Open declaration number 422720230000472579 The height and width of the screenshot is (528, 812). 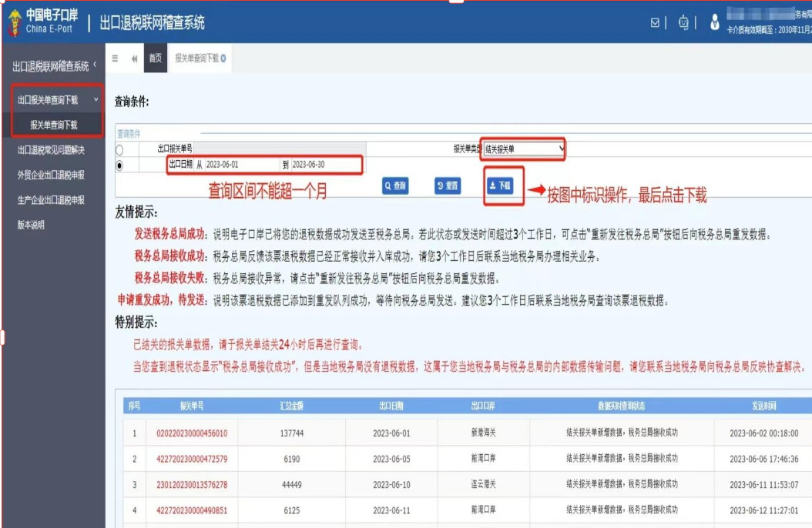click(x=192, y=459)
